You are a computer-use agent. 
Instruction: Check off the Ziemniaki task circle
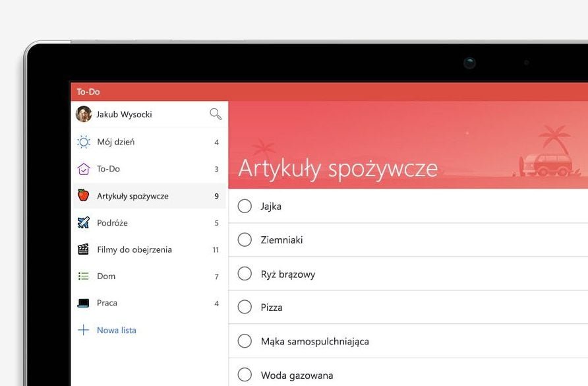tap(245, 240)
